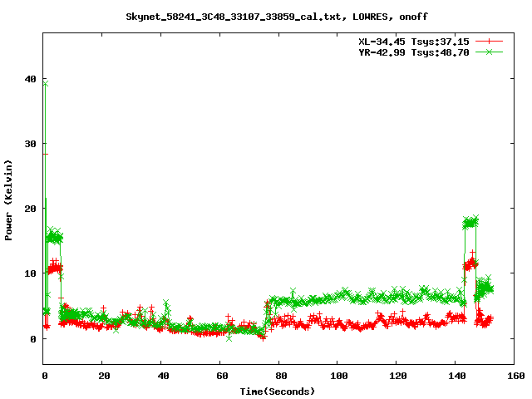
Task: Click the plot title Skynet_58241_3C48 text
Action: [277, 17]
